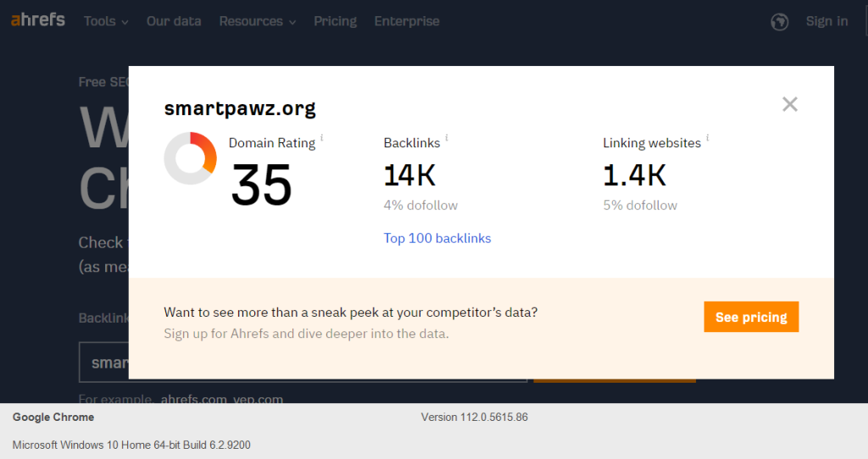Click the 4% dofollow text
The image size is (868, 459).
420,205
